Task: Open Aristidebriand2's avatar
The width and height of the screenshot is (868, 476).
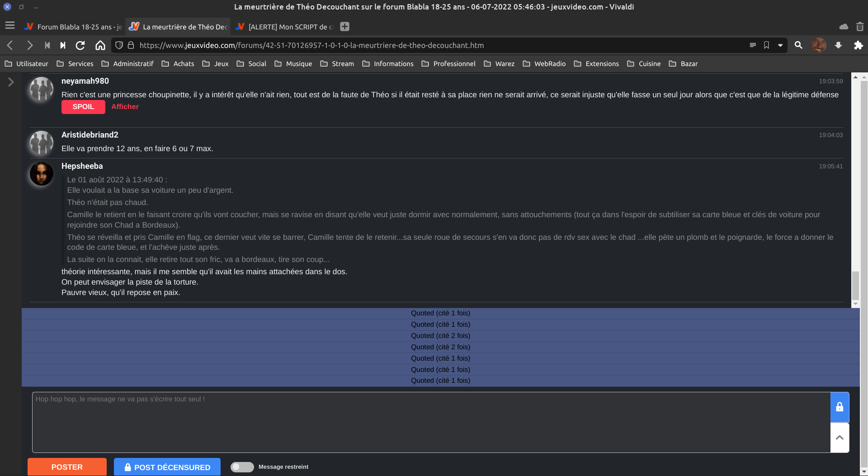Action: [42, 143]
